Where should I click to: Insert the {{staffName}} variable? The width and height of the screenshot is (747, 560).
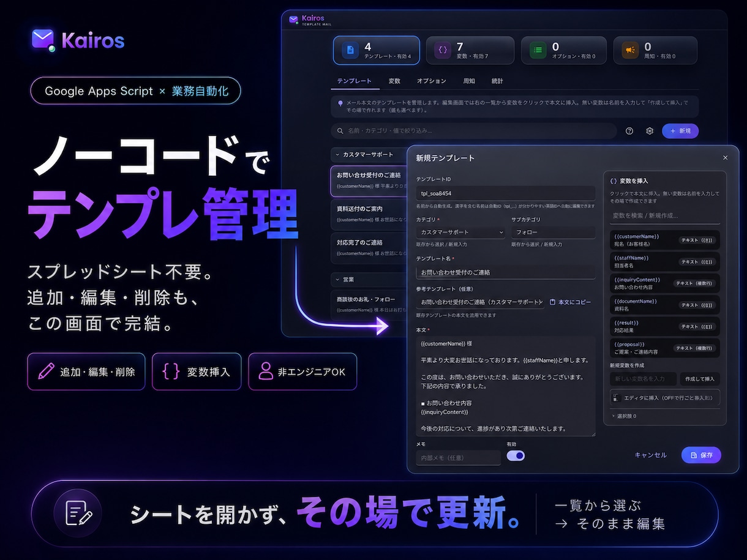coord(665,262)
